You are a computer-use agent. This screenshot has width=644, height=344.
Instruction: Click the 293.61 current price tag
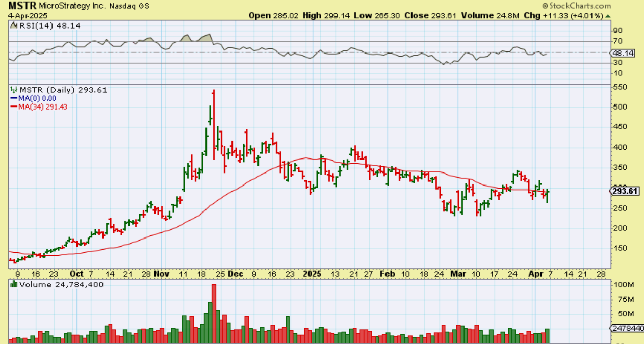[x=625, y=191]
